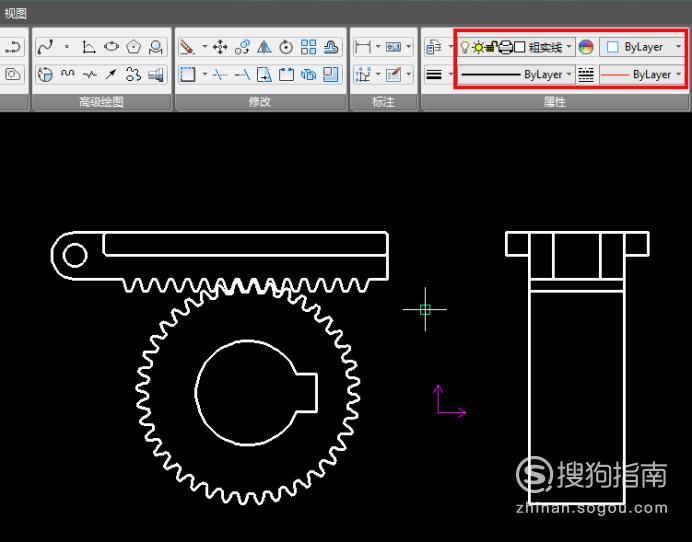Open the 视图 ribbon tab
This screenshot has width=692, height=542.
click(15, 13)
